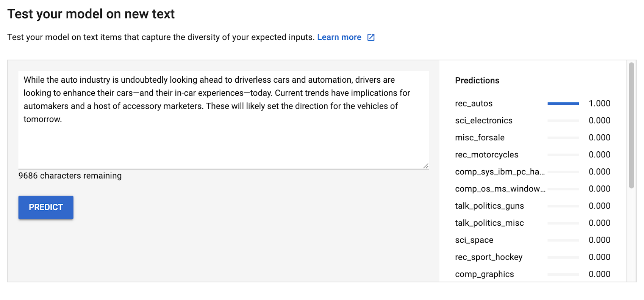Click the external link icon beside Learn more
Screen dimensions: 644x300
pyautogui.click(x=371, y=37)
